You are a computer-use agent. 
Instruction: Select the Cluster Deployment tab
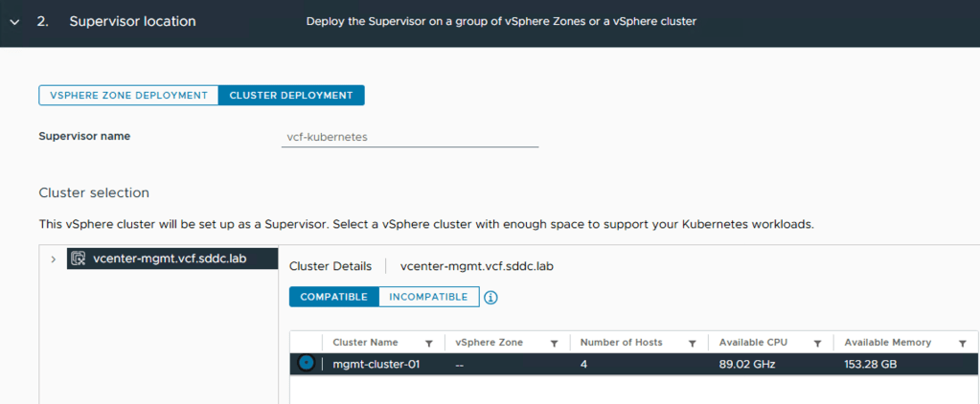tap(291, 95)
